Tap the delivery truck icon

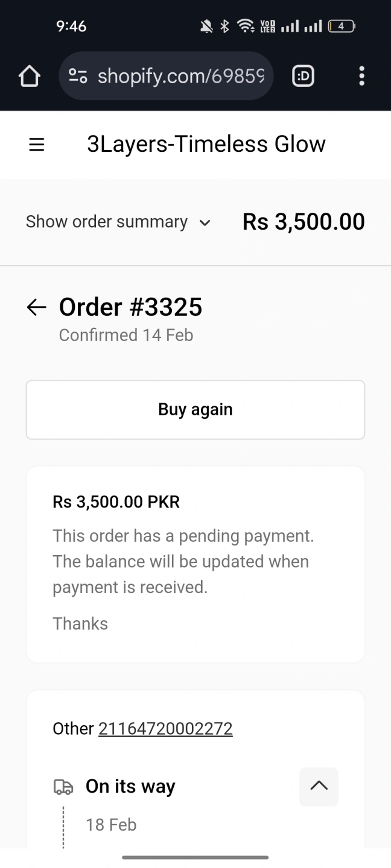pyautogui.click(x=63, y=787)
